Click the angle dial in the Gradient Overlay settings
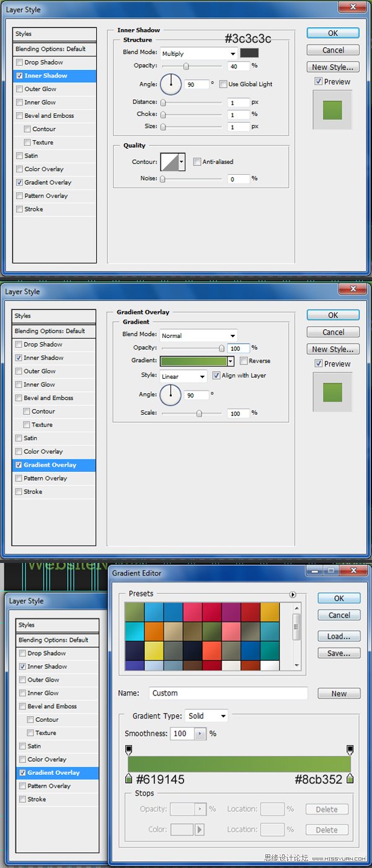Viewport: 372px width, 868px height. click(171, 394)
